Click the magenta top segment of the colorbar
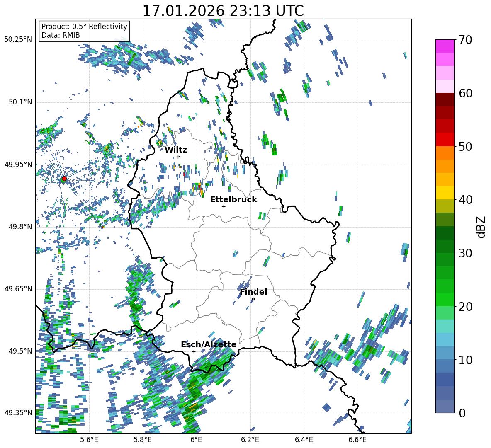 click(x=445, y=46)
